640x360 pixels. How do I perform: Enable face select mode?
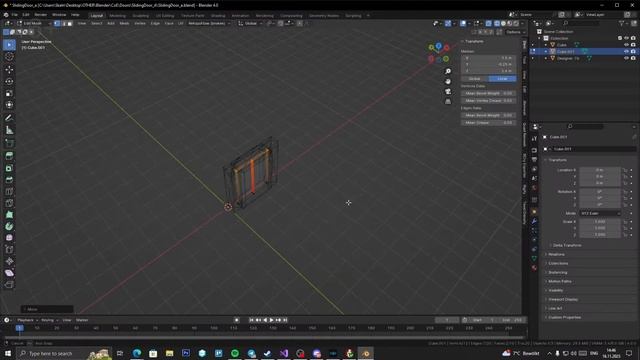[x=70, y=23]
